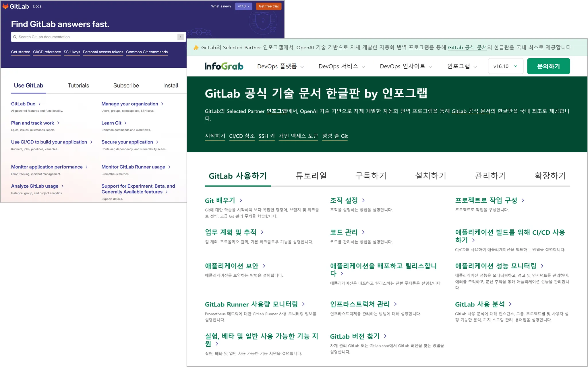The image size is (588, 367).
Task: Click the arrow beside GitLab 버전 찾기
Action: point(385,336)
